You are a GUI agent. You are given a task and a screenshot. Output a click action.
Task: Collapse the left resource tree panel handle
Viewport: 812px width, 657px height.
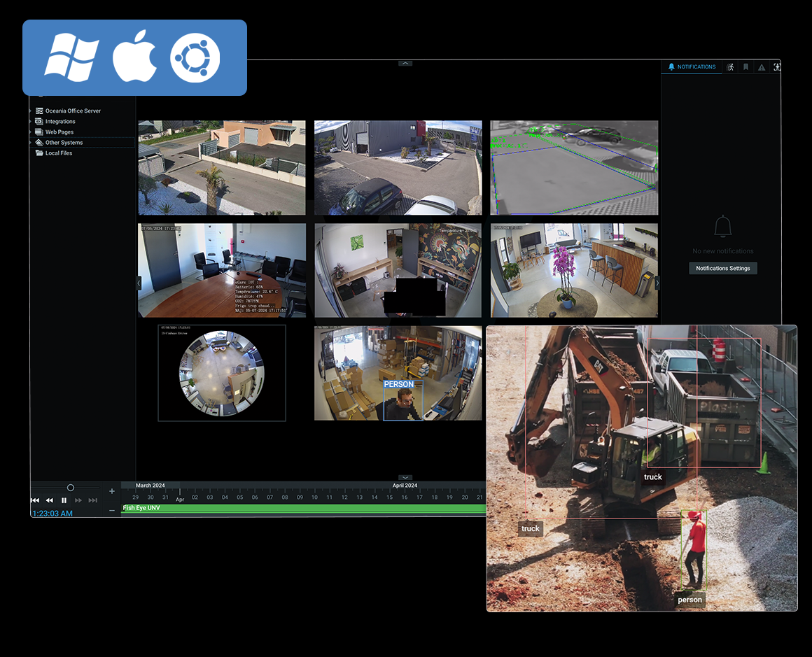pos(139,283)
